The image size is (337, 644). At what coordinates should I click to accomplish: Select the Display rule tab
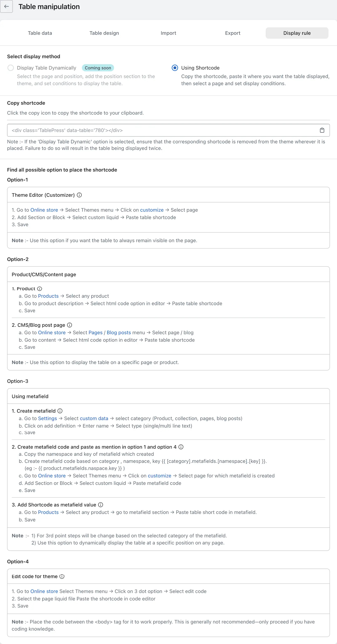click(297, 33)
